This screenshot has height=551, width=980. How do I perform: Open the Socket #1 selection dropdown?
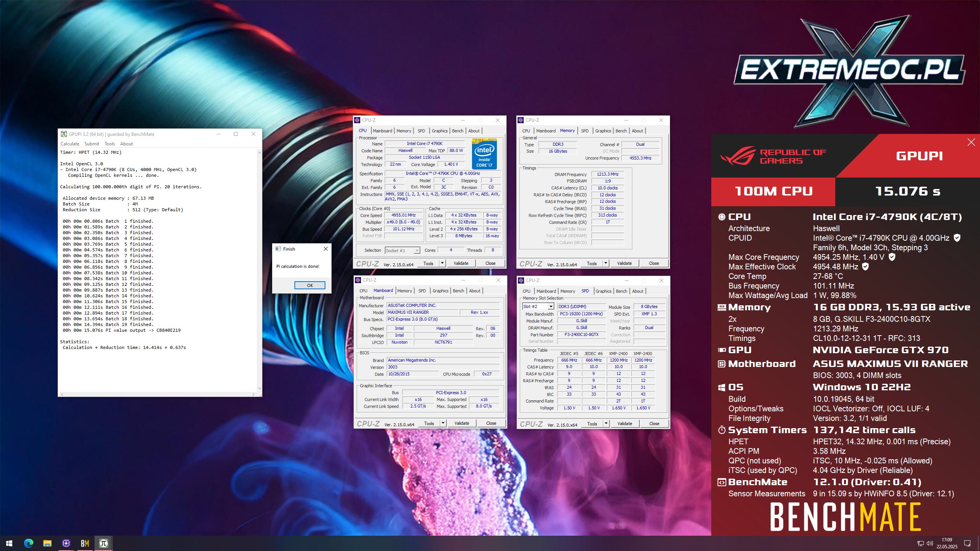417,251
